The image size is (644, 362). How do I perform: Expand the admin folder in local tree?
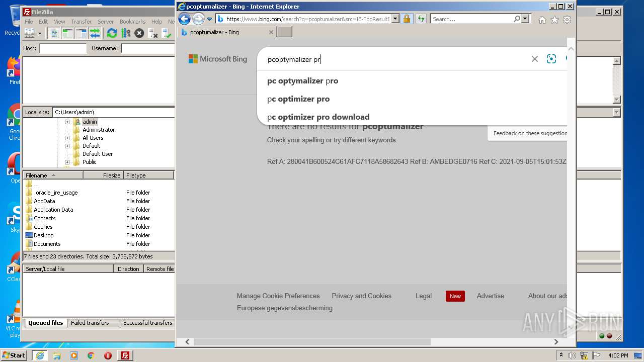67,122
